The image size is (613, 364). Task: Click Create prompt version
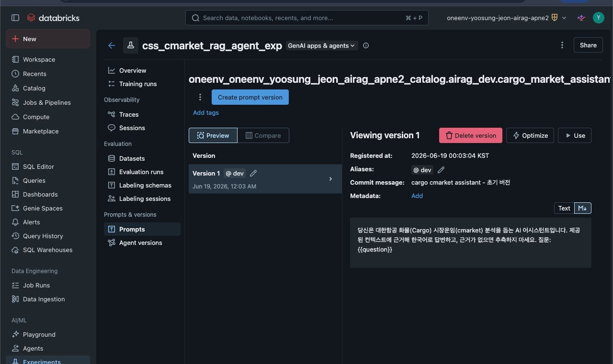tap(250, 97)
